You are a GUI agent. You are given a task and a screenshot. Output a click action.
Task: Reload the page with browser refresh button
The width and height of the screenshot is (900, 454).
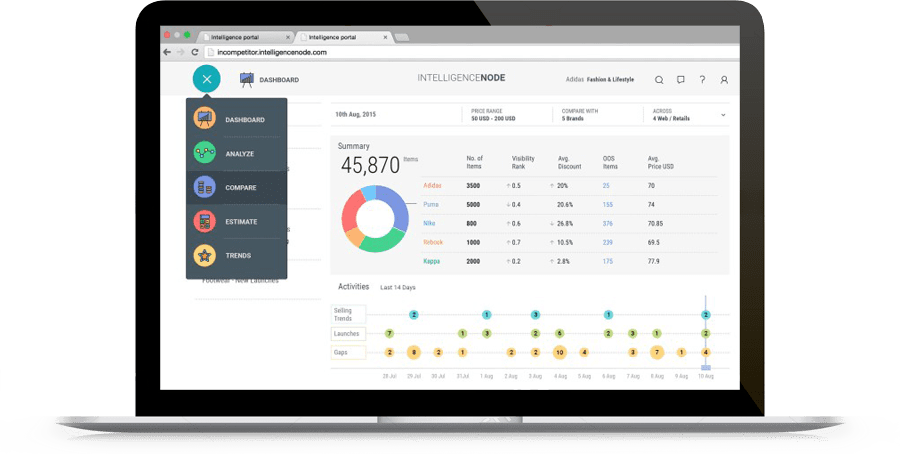(x=194, y=52)
